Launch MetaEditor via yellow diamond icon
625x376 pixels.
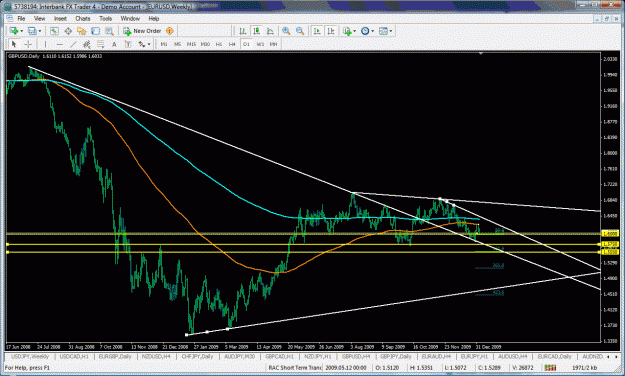(169, 31)
